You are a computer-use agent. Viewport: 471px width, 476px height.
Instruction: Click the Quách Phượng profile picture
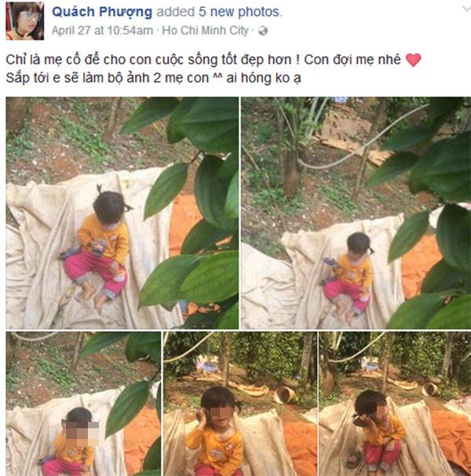(25, 20)
